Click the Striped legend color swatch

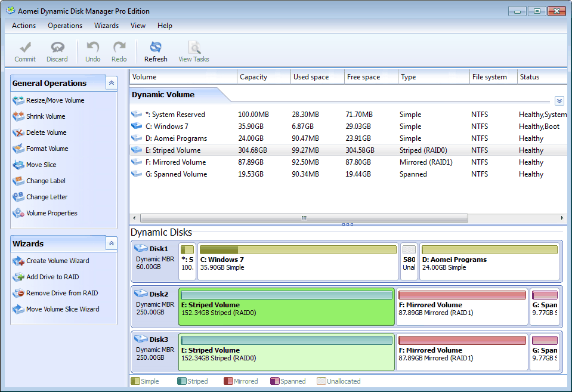(x=182, y=381)
